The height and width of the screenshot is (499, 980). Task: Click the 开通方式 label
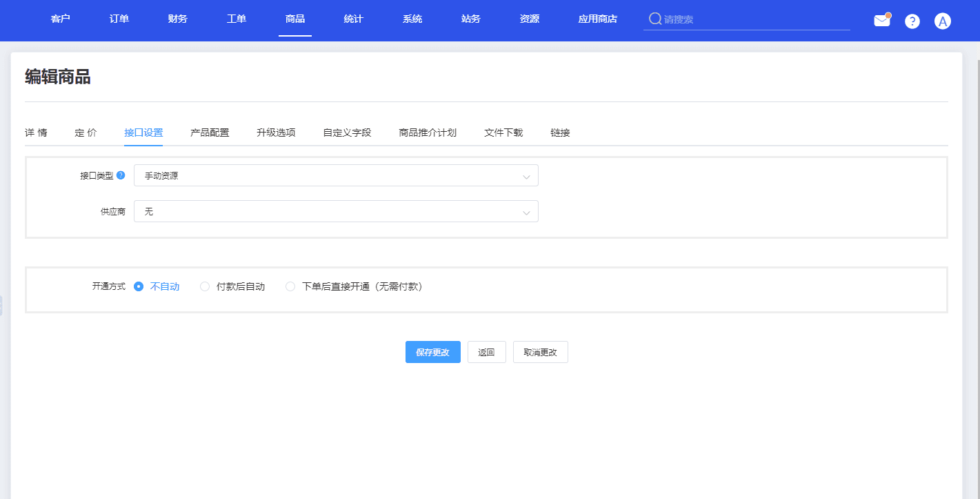[x=109, y=286]
